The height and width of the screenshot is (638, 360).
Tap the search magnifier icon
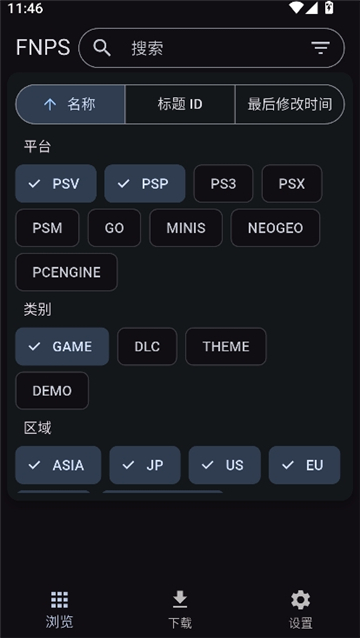coord(102,48)
